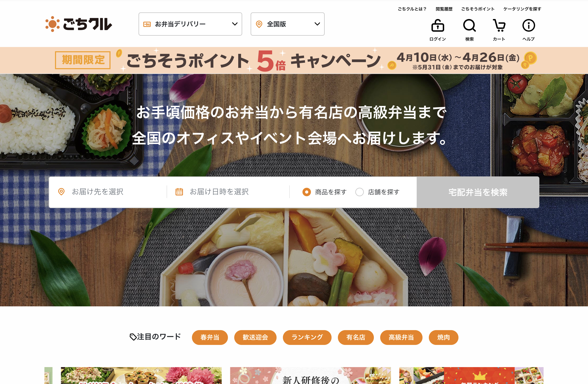The width and height of the screenshot is (588, 384).
Task: Open the お届け日時を選択 picker
Action: (x=228, y=192)
